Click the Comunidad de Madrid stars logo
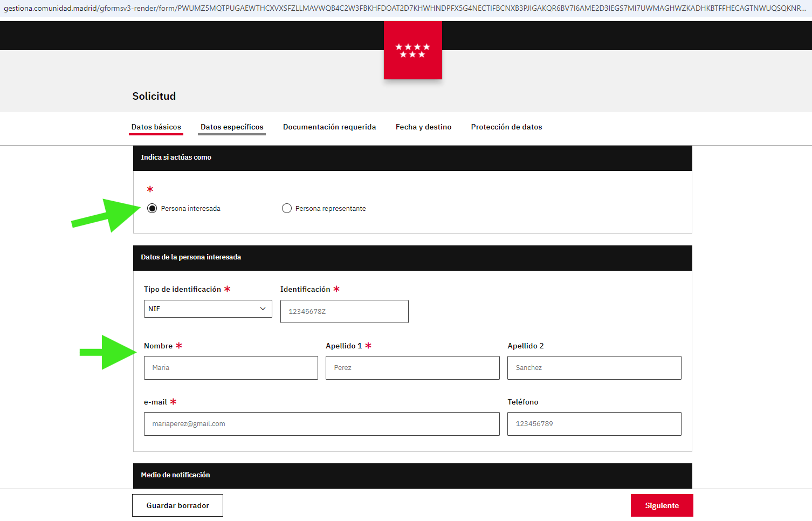This screenshot has height=521, width=812. tap(412, 51)
